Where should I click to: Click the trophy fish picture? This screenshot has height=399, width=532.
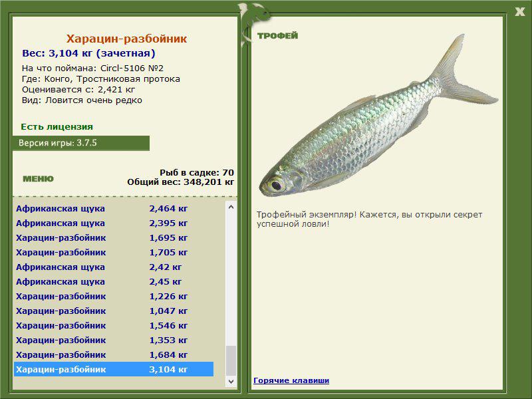click(x=378, y=115)
